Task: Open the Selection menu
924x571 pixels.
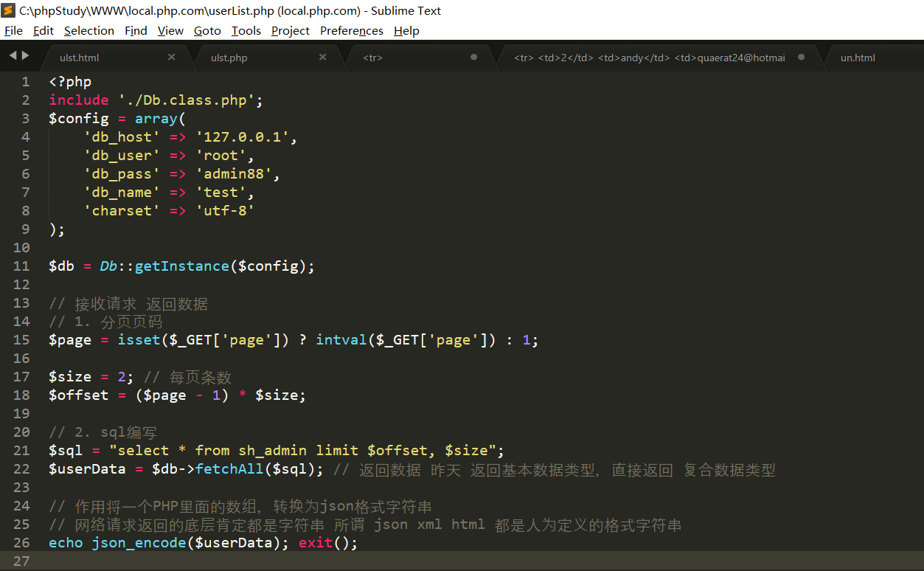Action: [88, 30]
